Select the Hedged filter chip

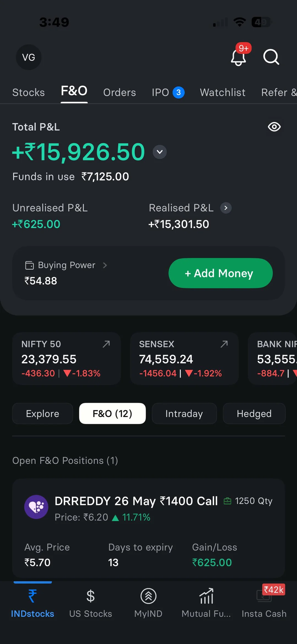point(254,413)
